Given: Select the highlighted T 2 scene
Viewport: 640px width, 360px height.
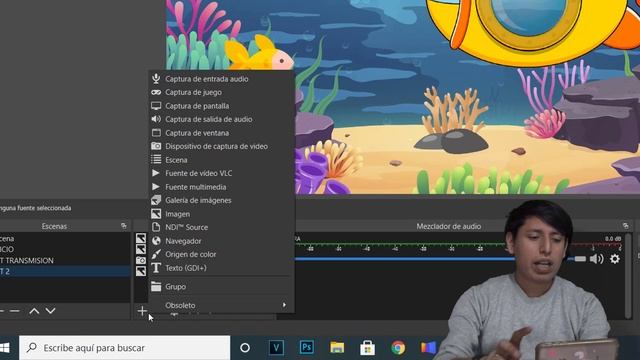Looking at the screenshot, I should tap(65, 271).
